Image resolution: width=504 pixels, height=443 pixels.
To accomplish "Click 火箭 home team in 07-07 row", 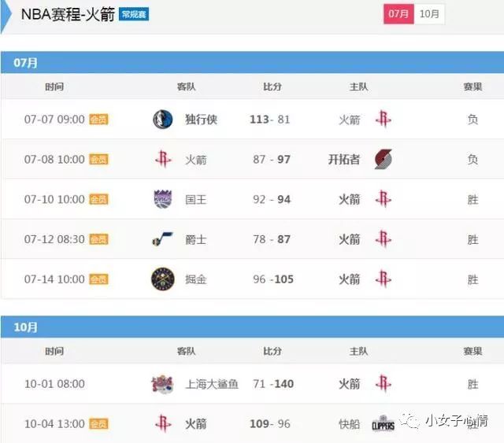I will pos(350,120).
